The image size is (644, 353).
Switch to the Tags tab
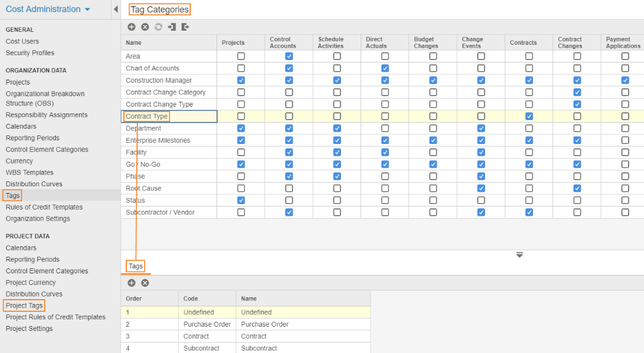(136, 266)
